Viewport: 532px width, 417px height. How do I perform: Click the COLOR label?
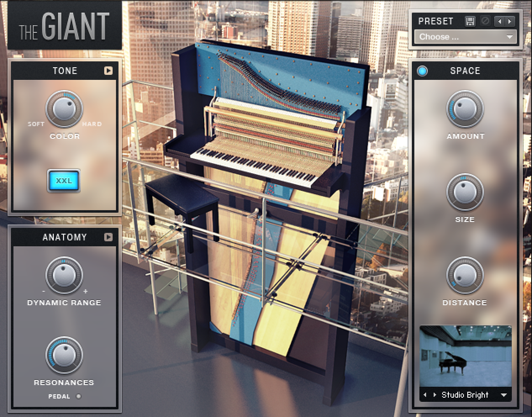point(65,136)
